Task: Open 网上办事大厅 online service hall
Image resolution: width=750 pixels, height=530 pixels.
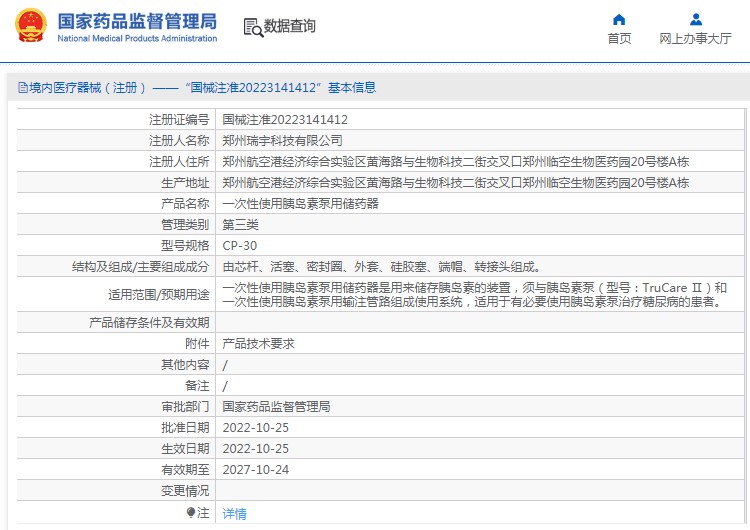Action: coord(695,39)
